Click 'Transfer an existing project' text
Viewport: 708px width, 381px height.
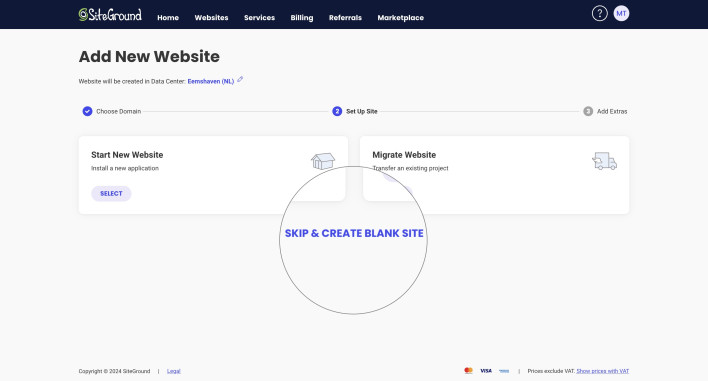click(x=410, y=168)
